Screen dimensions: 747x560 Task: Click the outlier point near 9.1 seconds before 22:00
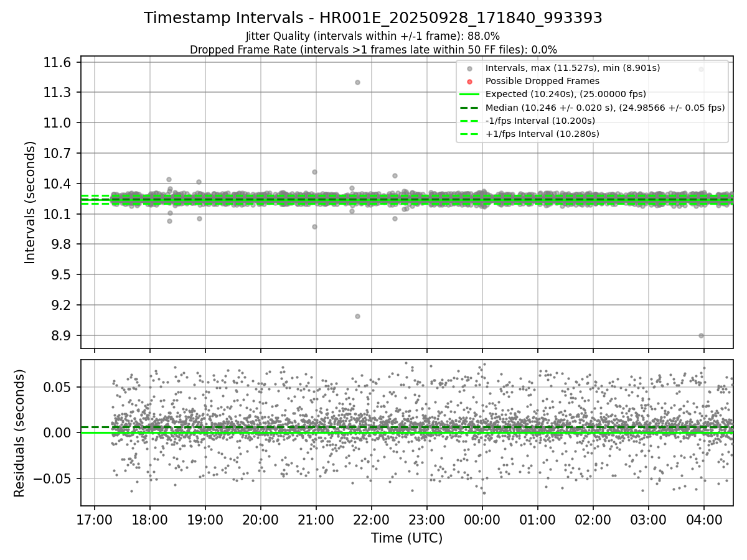(x=357, y=316)
